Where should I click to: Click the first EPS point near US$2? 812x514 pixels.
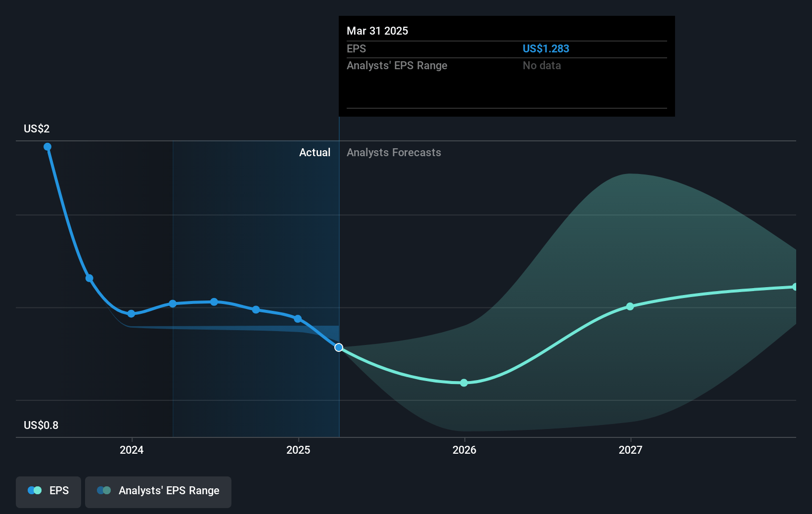[47, 147]
